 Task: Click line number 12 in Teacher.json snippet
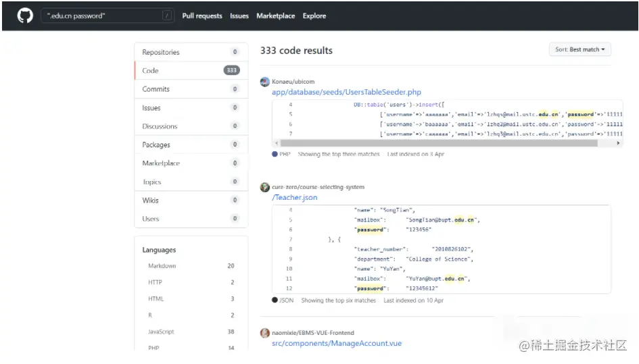(x=289, y=288)
